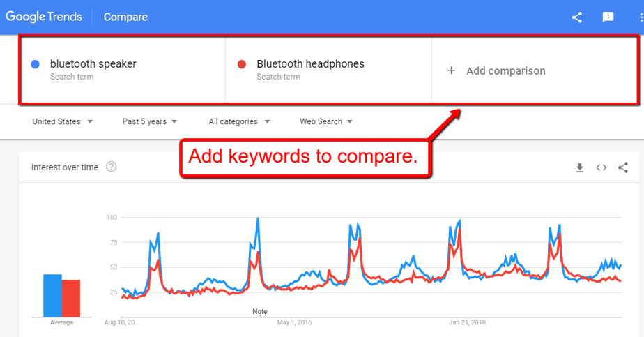
Task: Open the Past 5 years dropdown
Action: tap(150, 121)
